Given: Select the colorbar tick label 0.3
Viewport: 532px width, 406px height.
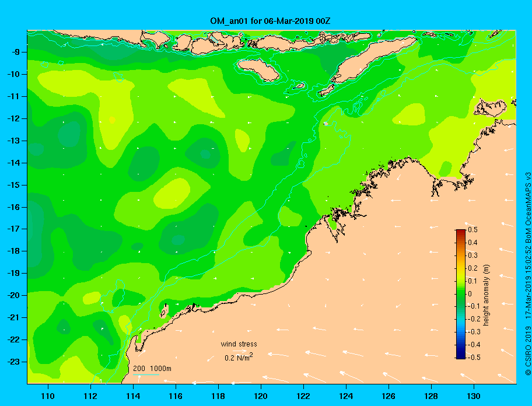Looking at the screenshot, I should tap(473, 256).
